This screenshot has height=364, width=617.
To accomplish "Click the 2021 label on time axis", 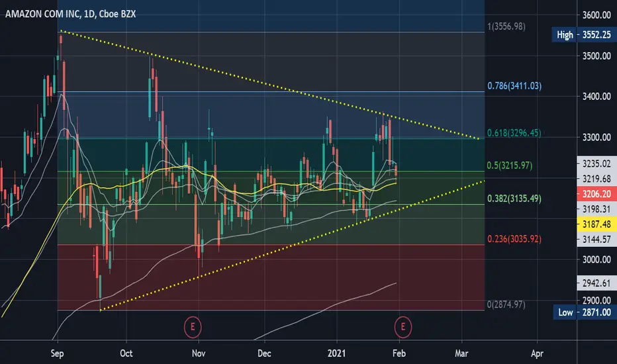I will [336, 353].
